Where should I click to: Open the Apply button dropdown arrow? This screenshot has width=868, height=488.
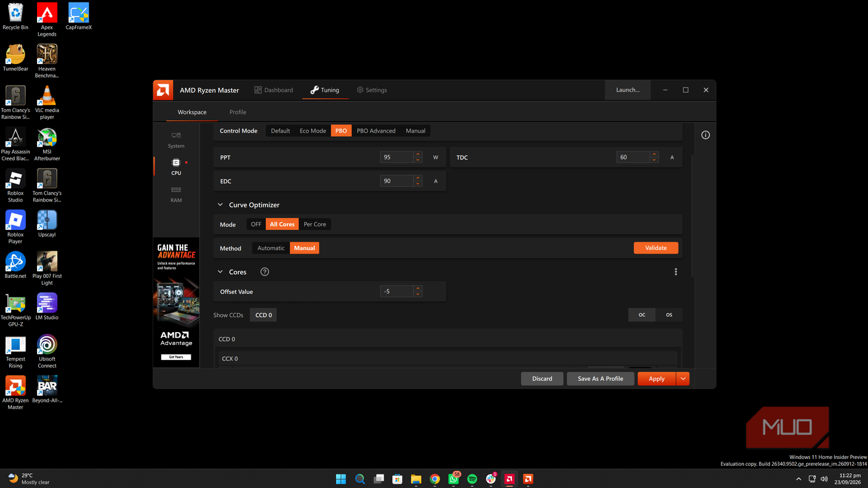click(x=683, y=379)
